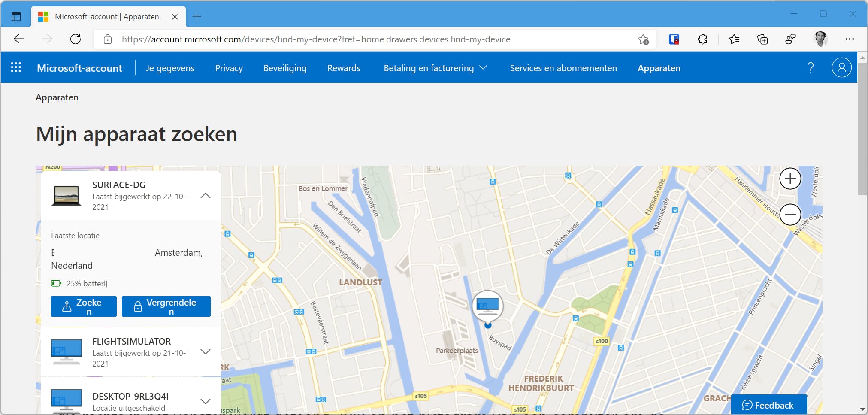Open browser Settings and more menu
Viewport: 868px width, 415px height.
850,39
